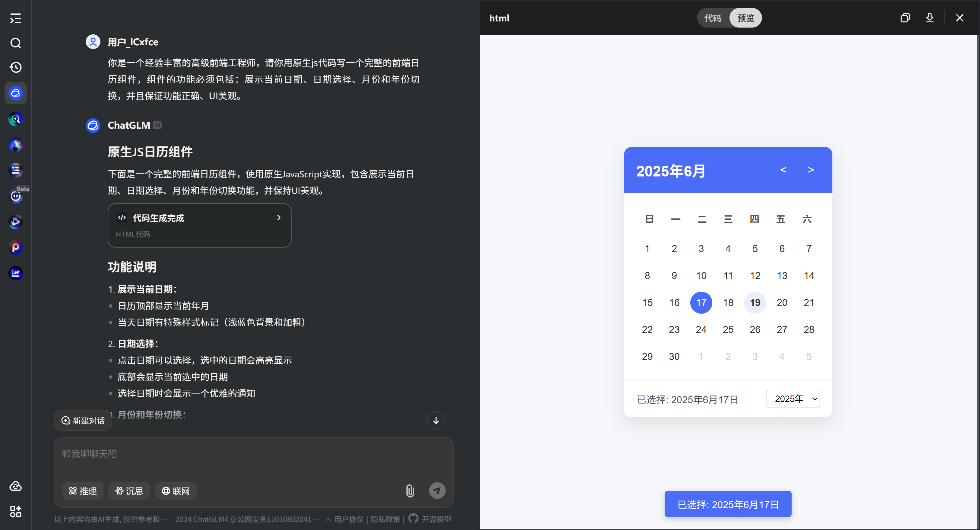Start a 新建对话 new conversation
This screenshot has height=530, width=980.
coord(83,420)
